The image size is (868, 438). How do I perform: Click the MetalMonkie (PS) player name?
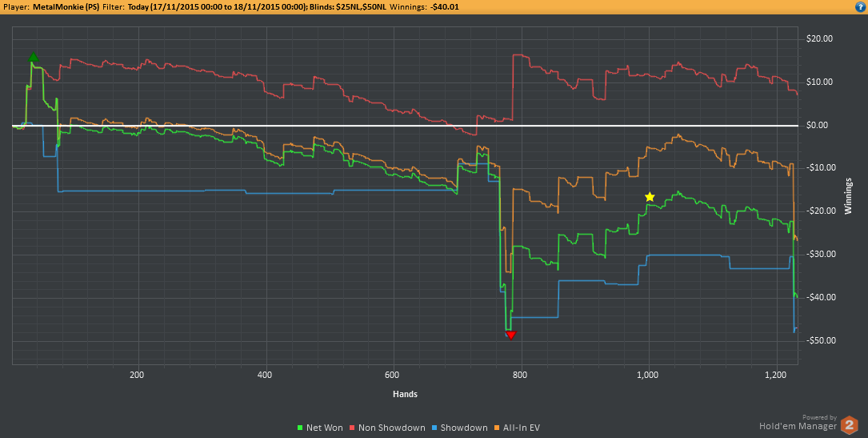pos(66,7)
